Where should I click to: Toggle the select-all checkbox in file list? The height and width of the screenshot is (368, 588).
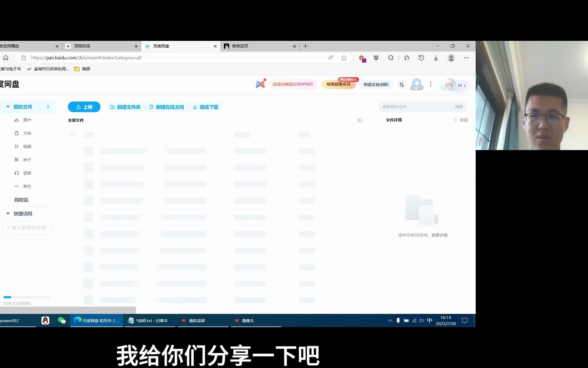point(73,135)
